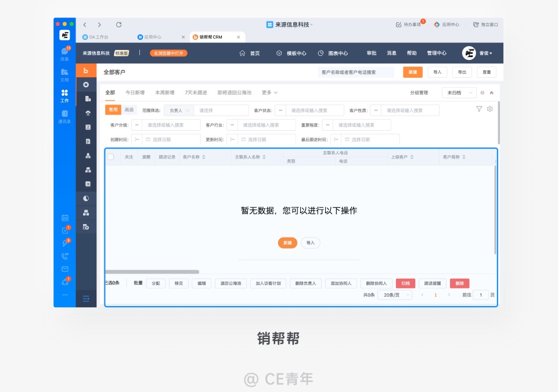The image size is (558, 392).
Task: Open 管理中心 in the top navigation
Action: click(437, 53)
